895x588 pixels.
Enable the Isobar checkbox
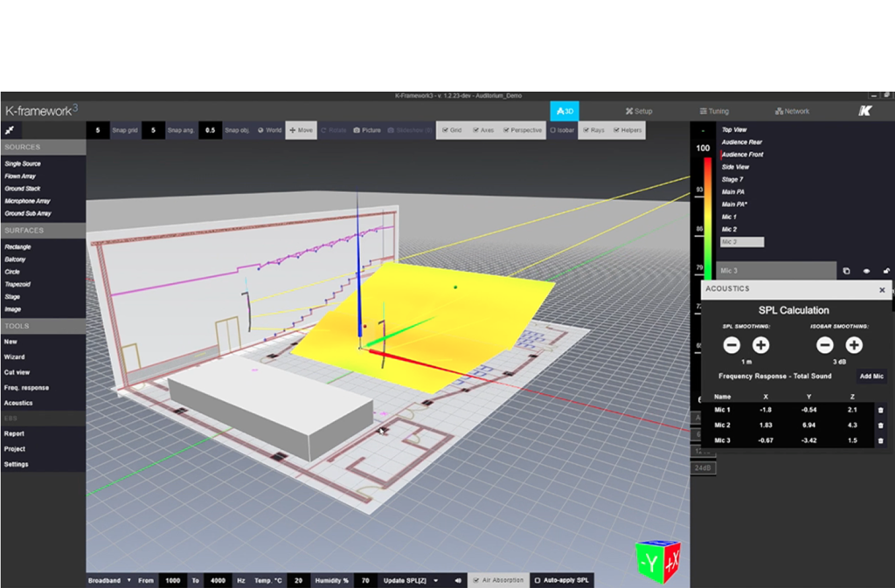pyautogui.click(x=552, y=130)
